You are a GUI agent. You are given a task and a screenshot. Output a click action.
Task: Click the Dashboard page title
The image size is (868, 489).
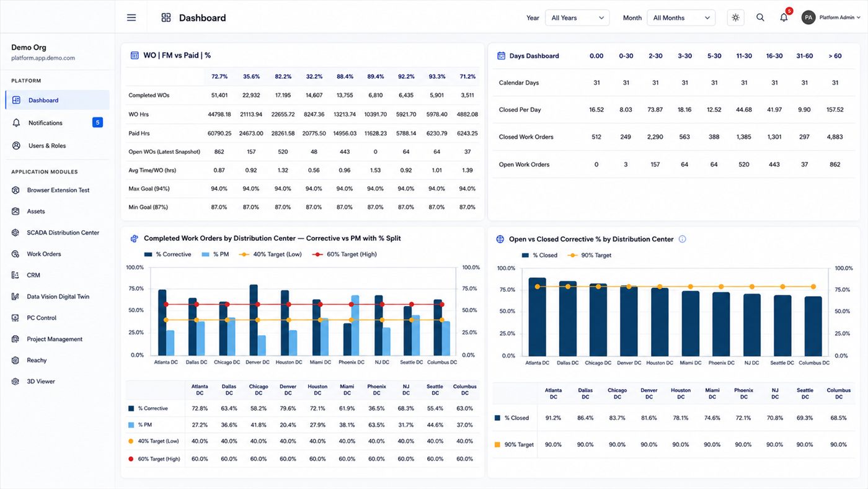coord(202,18)
